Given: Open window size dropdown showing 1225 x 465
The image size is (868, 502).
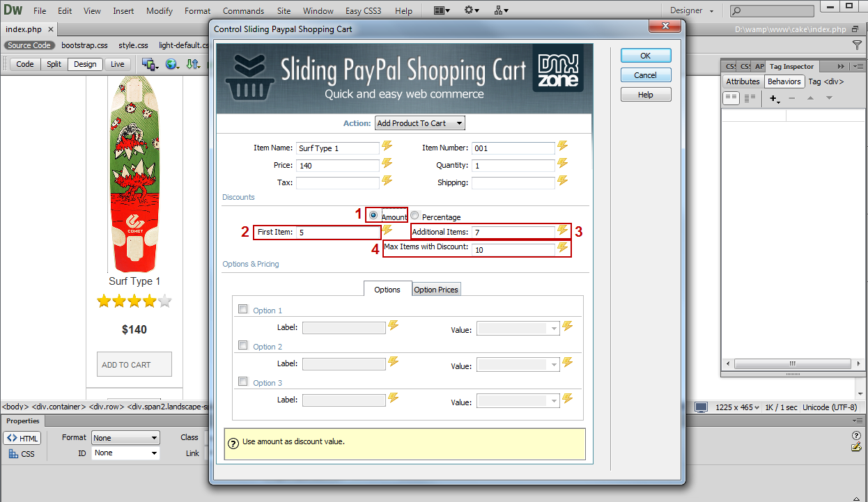Looking at the screenshot, I should point(737,407).
